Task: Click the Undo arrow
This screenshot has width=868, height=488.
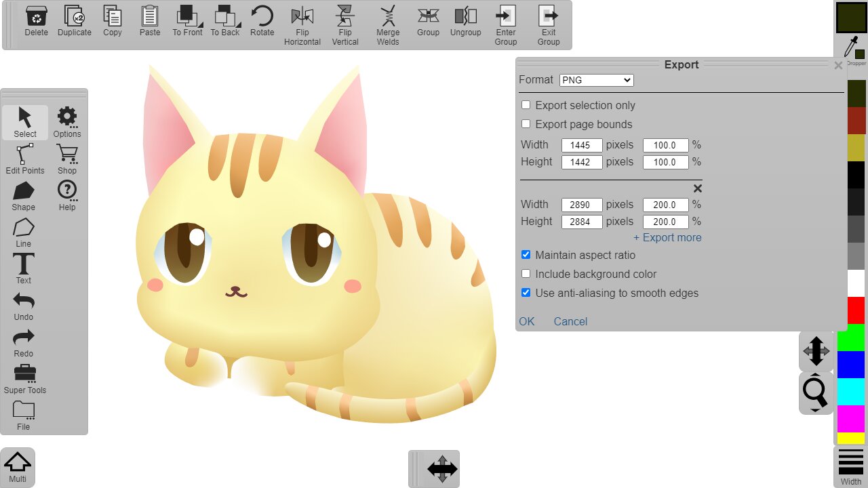Action: pos(24,306)
